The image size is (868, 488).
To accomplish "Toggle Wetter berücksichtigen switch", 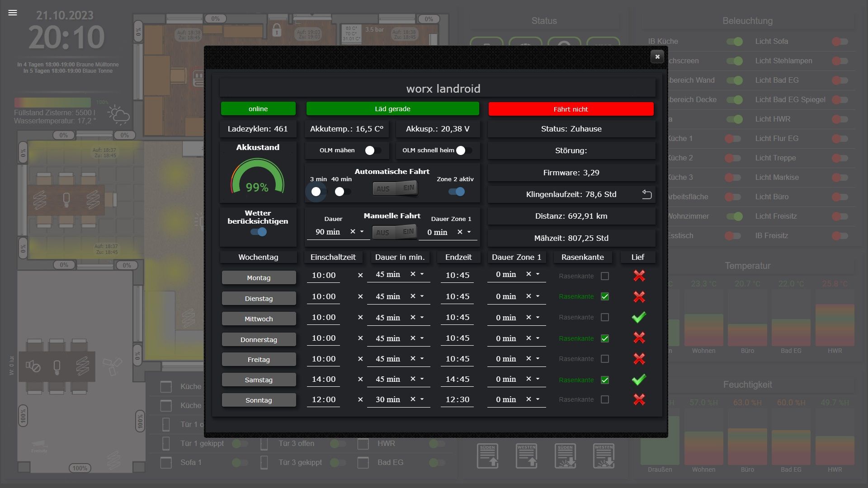I will click(x=259, y=232).
